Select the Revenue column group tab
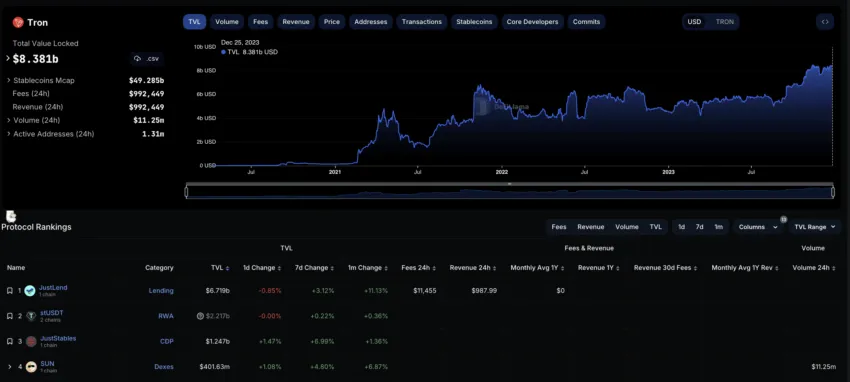The width and height of the screenshot is (850, 382). coord(590,227)
